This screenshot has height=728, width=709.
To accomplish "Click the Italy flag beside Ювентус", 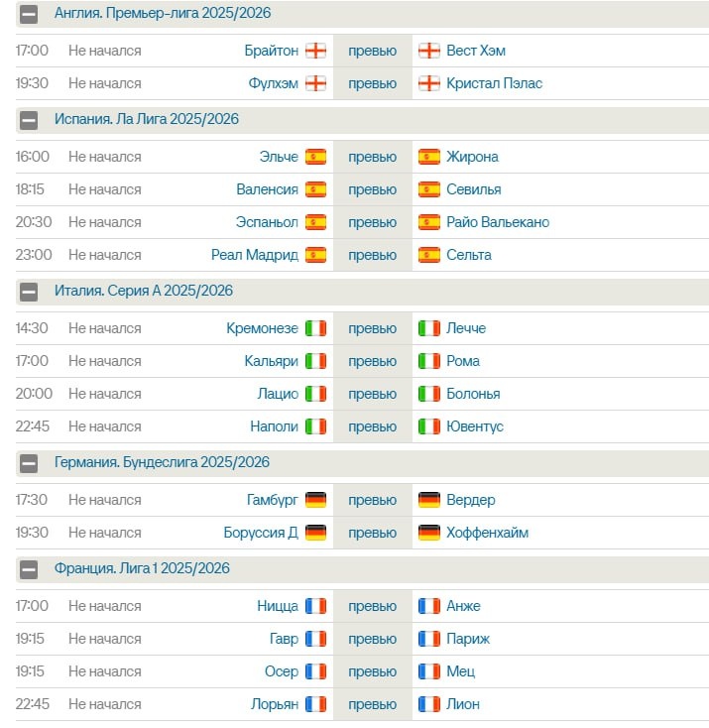I will pyautogui.click(x=429, y=426).
